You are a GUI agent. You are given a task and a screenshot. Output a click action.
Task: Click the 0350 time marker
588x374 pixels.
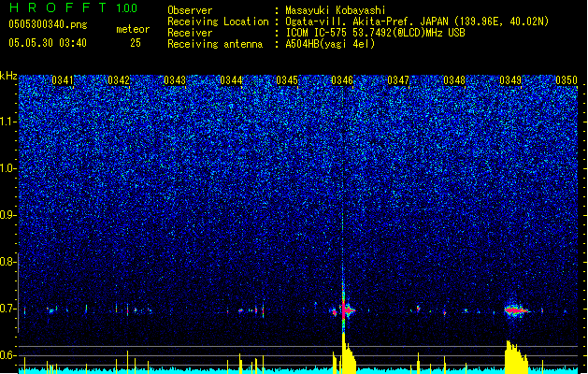[566, 80]
